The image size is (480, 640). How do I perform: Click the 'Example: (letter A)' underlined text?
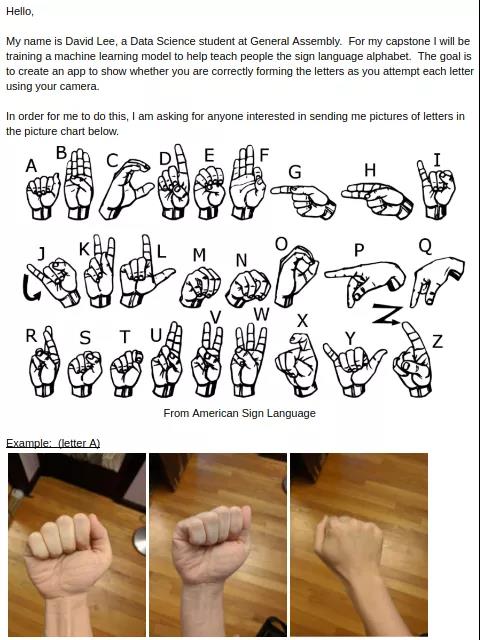53,443
